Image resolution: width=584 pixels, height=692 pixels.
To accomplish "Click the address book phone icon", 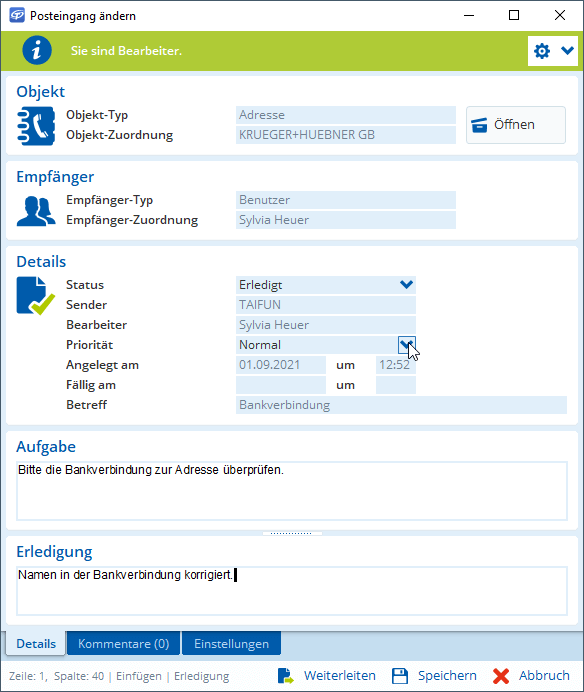I will point(36,126).
